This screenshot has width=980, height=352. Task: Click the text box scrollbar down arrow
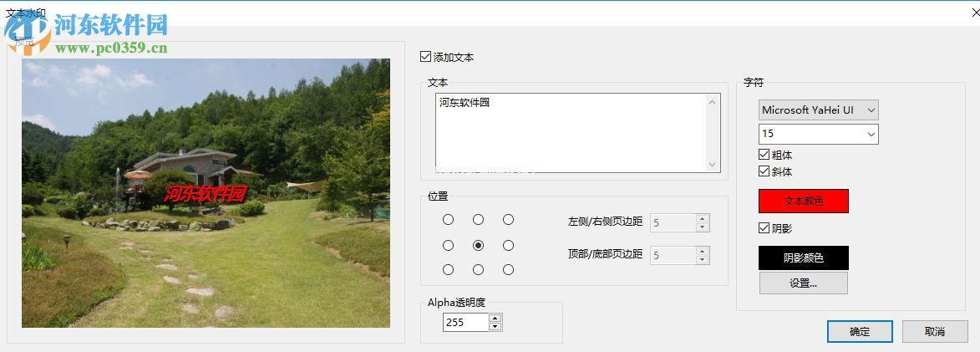tap(713, 165)
